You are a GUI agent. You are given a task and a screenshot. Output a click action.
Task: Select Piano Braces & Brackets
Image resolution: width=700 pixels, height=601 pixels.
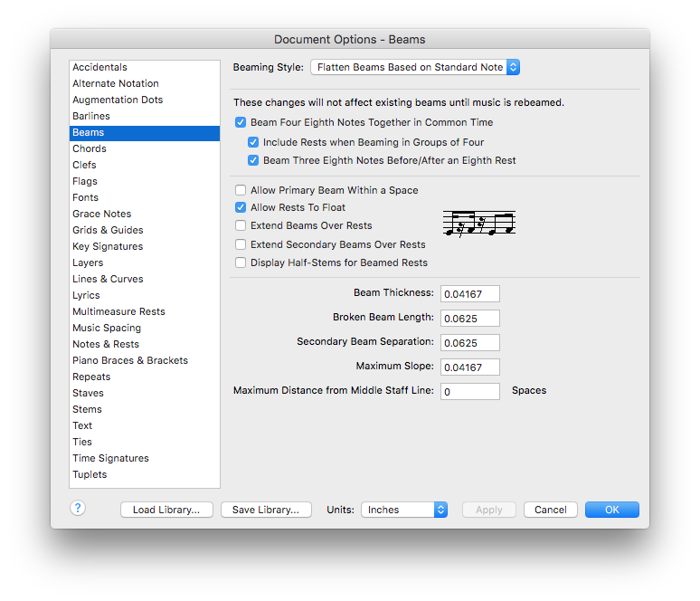coord(145,360)
